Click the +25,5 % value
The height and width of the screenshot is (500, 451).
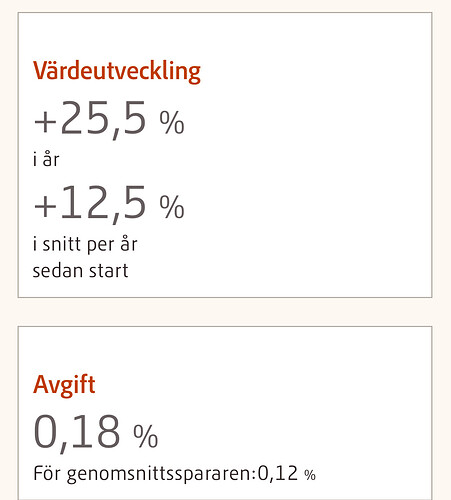coord(109,119)
